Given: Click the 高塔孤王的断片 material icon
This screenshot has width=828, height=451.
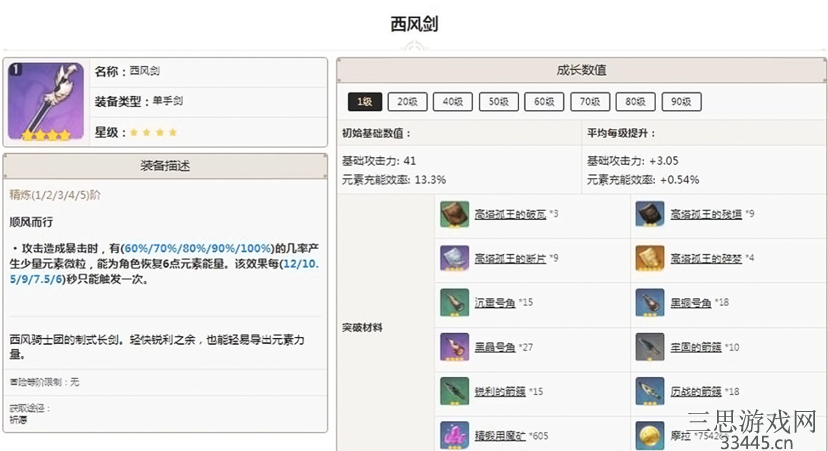Looking at the screenshot, I should pos(455,258).
